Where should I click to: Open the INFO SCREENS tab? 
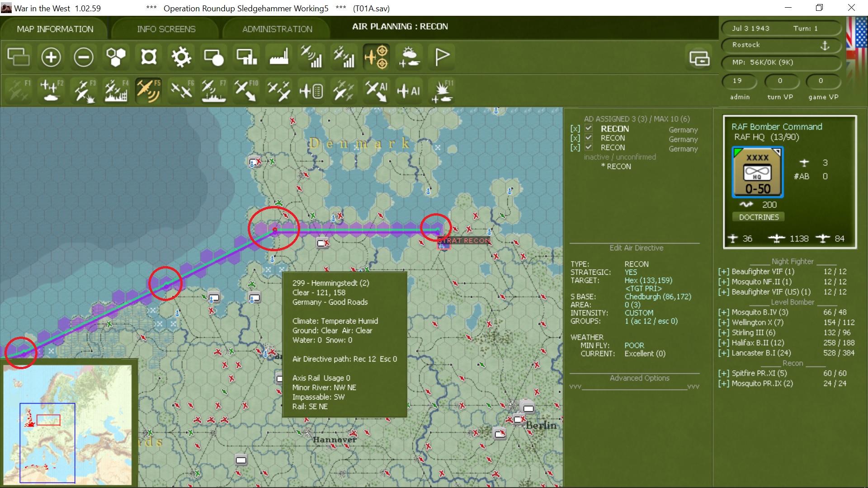click(x=166, y=29)
